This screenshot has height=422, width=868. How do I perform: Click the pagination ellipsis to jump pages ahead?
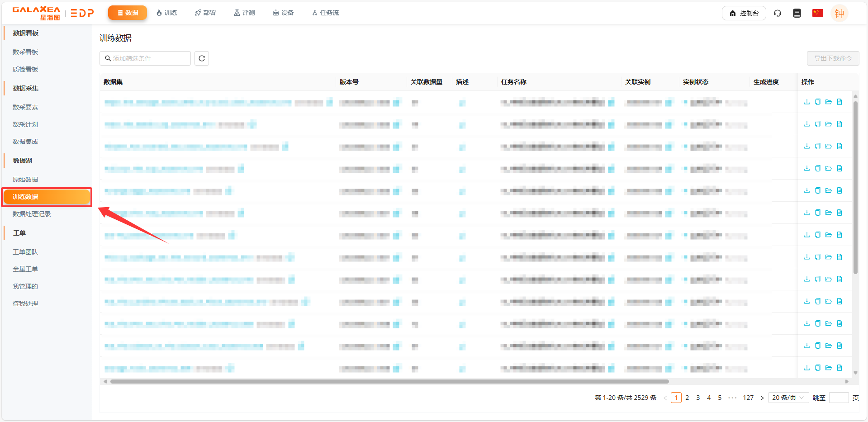click(x=732, y=398)
